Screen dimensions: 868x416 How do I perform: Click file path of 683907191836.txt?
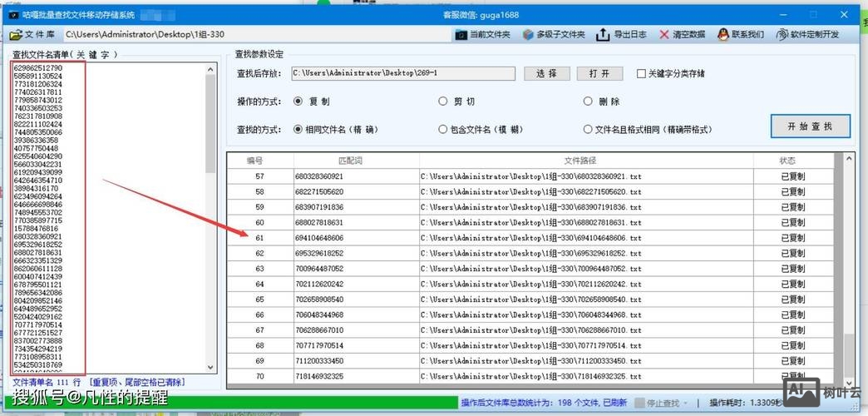[x=531, y=207]
